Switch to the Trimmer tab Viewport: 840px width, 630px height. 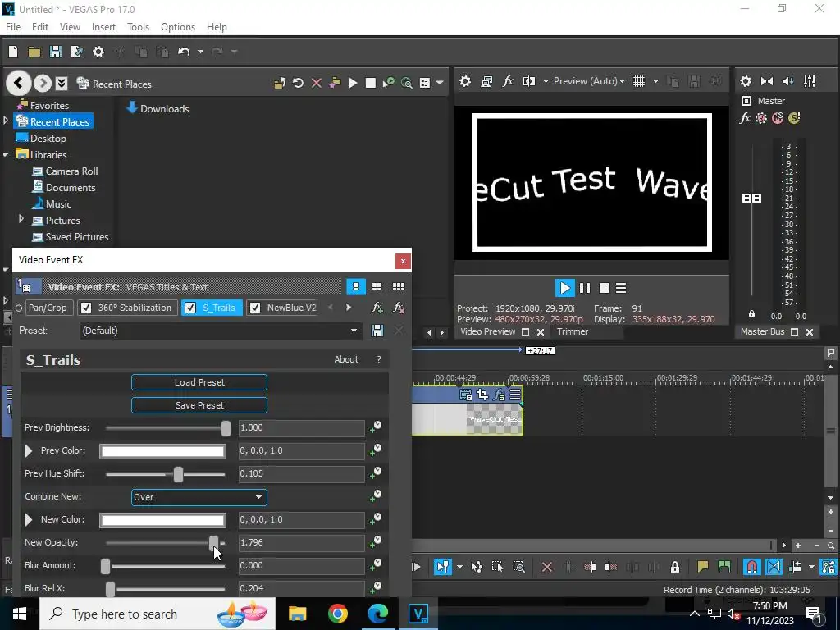pyautogui.click(x=572, y=331)
